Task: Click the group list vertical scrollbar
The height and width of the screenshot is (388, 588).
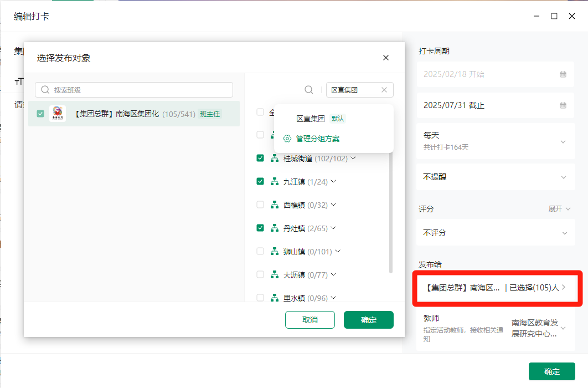Action: pyautogui.click(x=391, y=213)
